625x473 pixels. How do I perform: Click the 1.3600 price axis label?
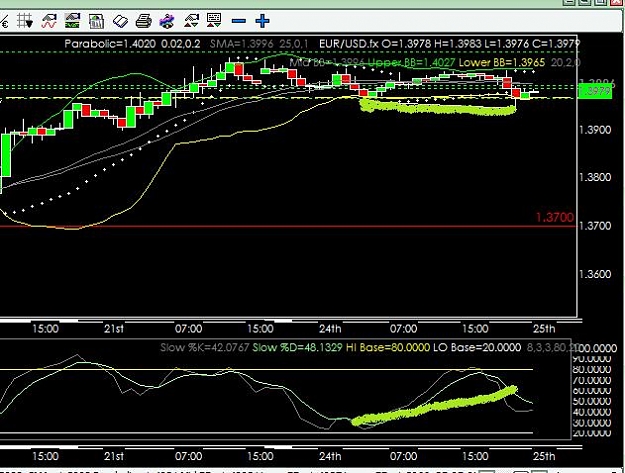pyautogui.click(x=595, y=274)
